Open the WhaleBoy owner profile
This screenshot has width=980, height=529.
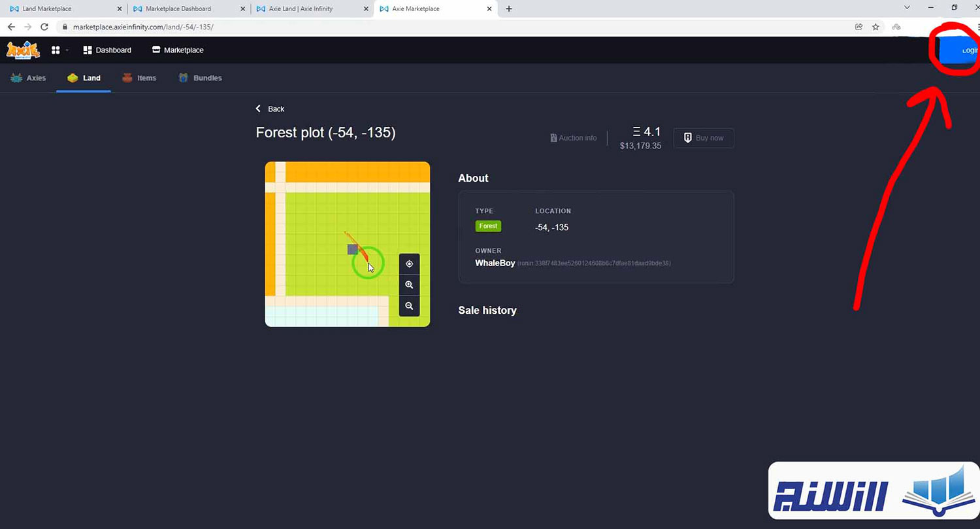tap(495, 263)
